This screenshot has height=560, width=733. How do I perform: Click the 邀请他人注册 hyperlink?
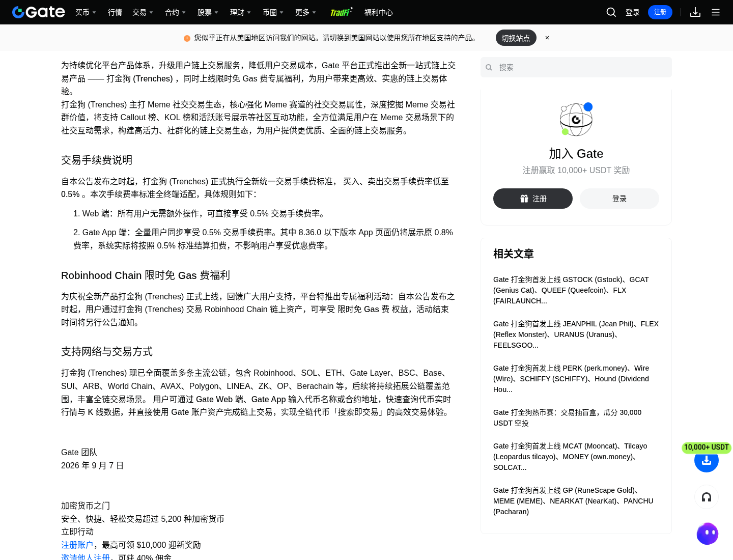pyautogui.click(x=86, y=557)
